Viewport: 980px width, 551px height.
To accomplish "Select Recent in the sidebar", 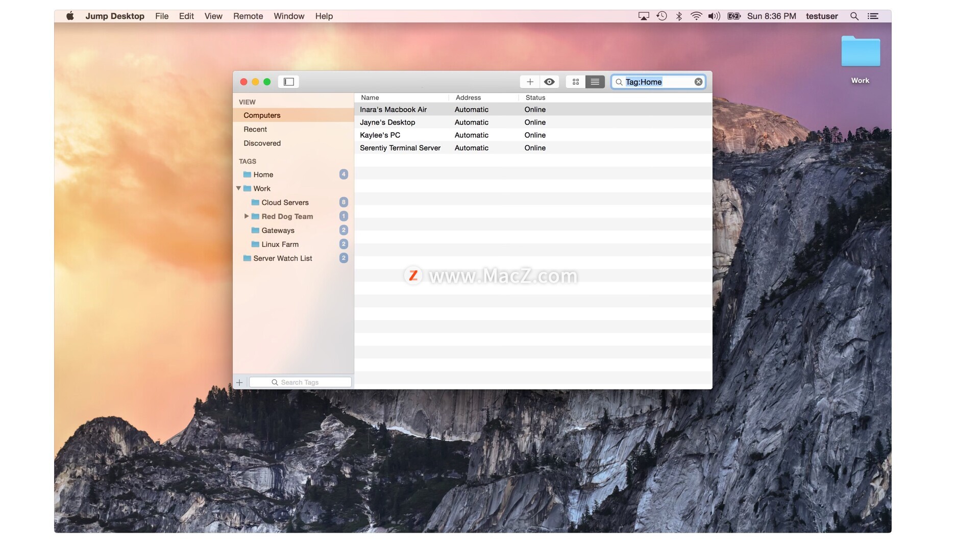I will click(x=293, y=129).
